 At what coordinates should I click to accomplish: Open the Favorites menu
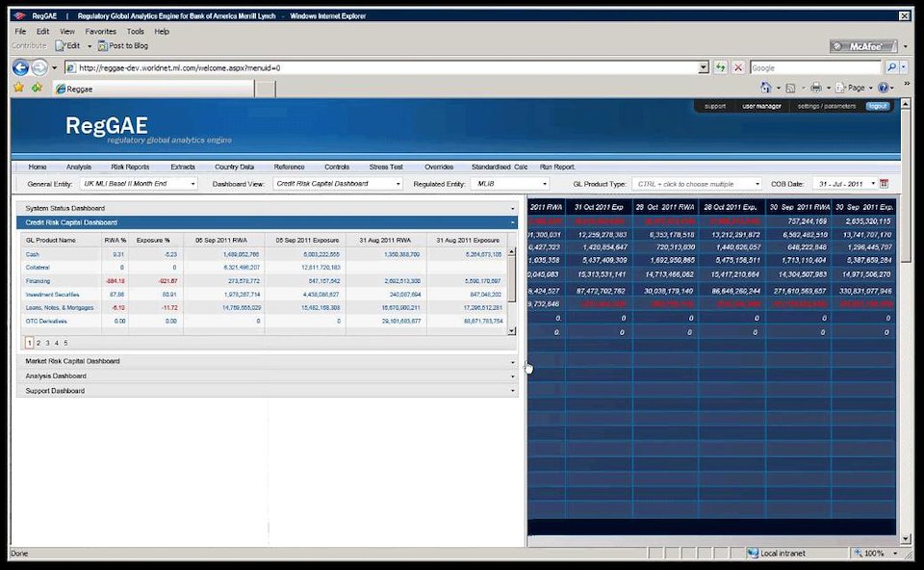point(101,31)
